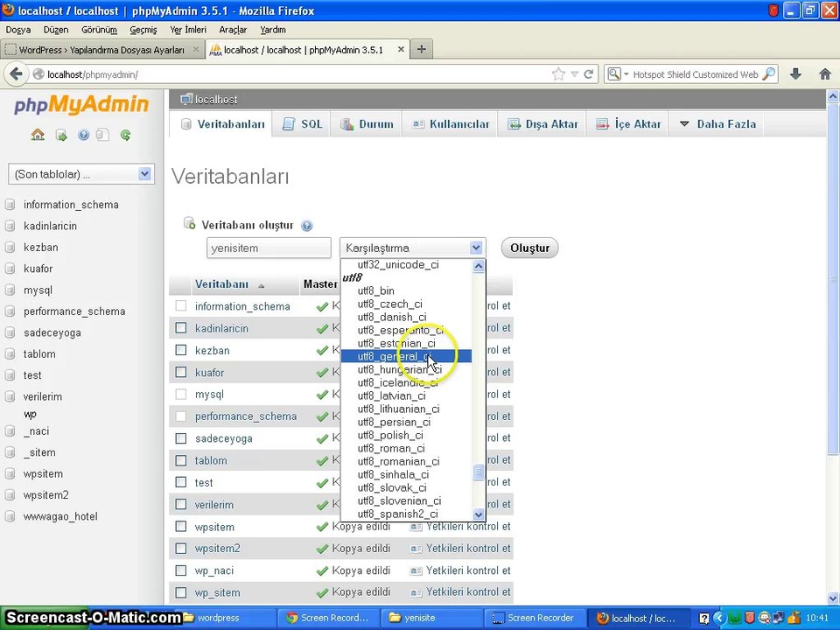Click the Oluştur button
The image size is (840, 630).
(x=530, y=248)
